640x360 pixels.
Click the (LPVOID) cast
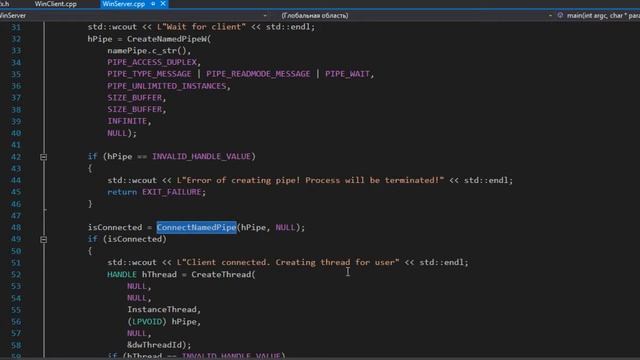[x=147, y=322]
